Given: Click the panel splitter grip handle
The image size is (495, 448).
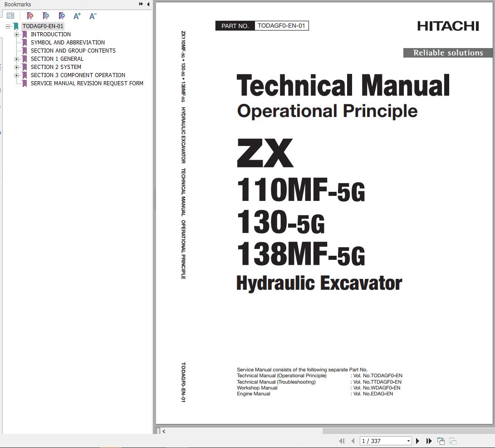Looking at the screenshot, I should point(155,200).
